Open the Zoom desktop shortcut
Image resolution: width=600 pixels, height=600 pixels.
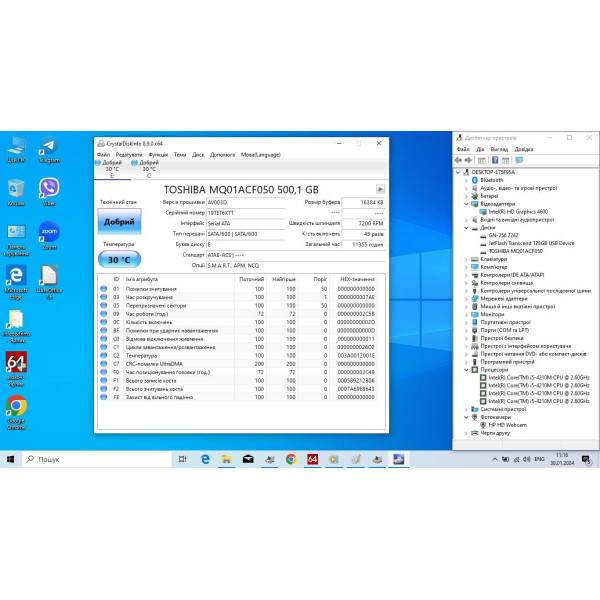[x=49, y=236]
